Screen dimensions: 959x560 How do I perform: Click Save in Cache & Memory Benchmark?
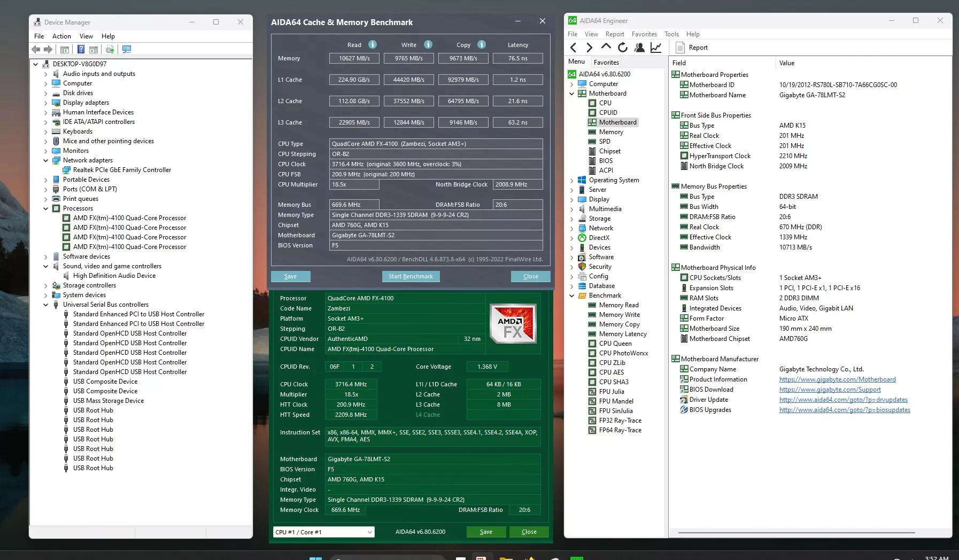click(290, 276)
